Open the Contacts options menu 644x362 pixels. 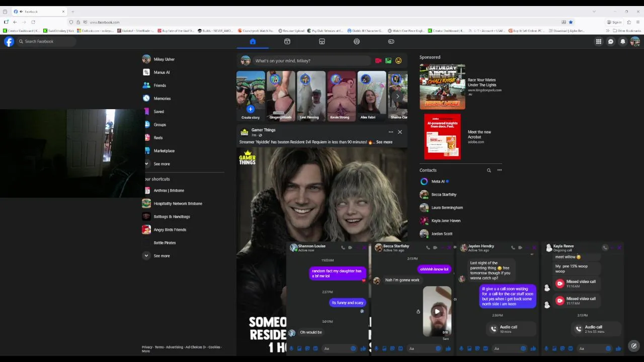(x=500, y=170)
